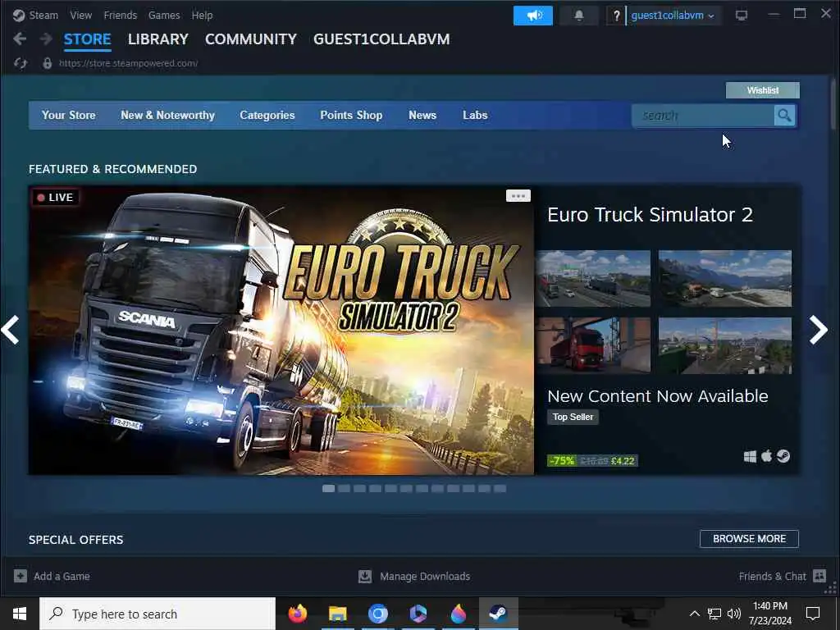Select the first carousel page dot

click(x=328, y=489)
